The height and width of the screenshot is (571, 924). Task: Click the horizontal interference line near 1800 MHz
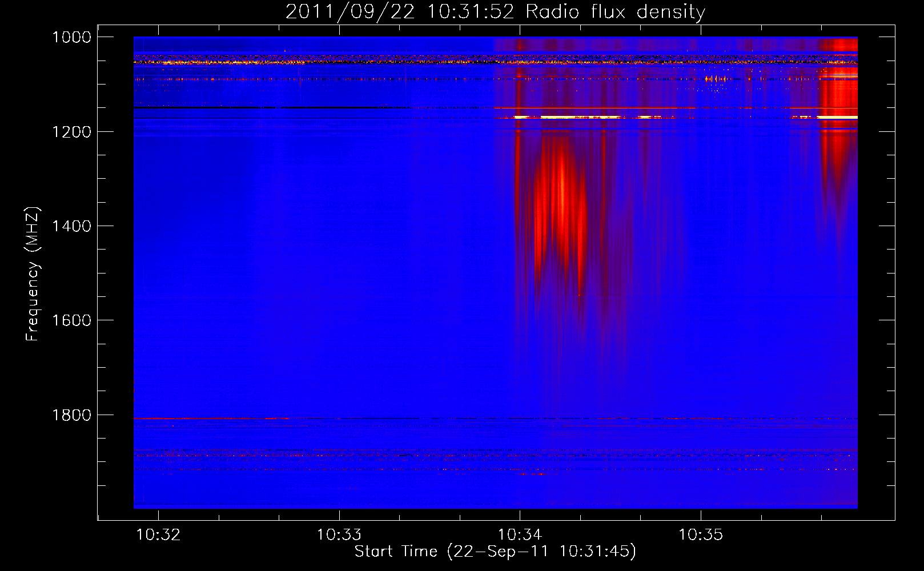pyautogui.click(x=495, y=419)
